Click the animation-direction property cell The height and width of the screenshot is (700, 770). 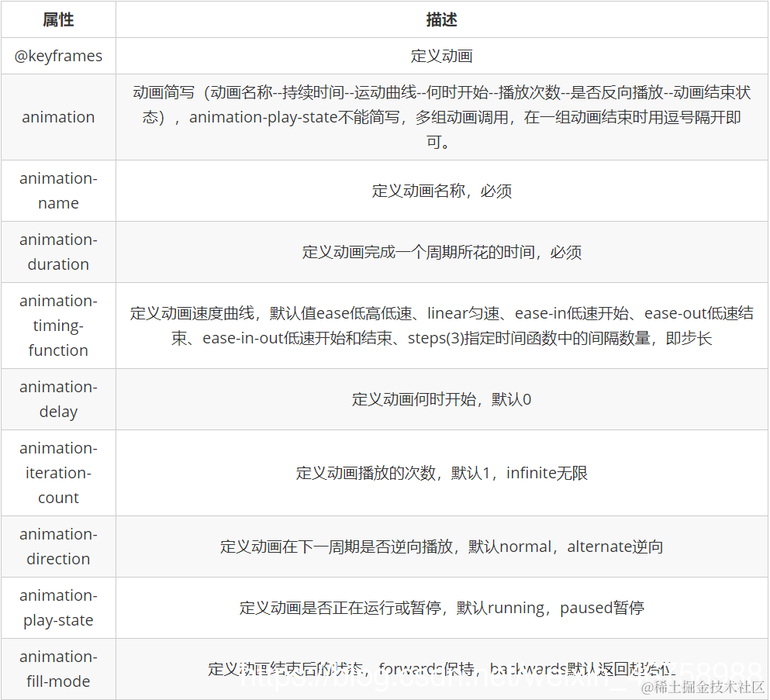tap(58, 546)
